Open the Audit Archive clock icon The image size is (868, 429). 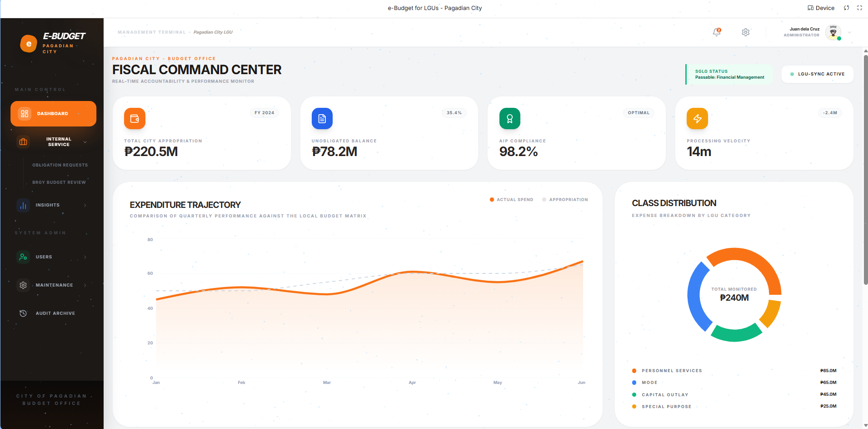click(23, 313)
